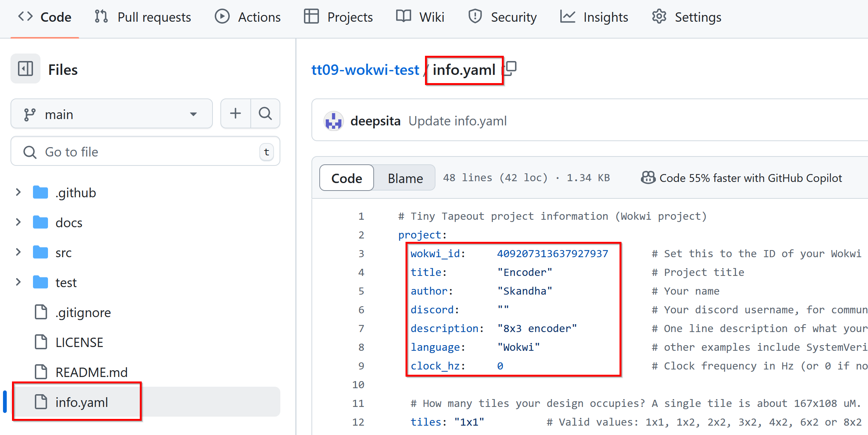Expand the src folder chevron

click(18, 252)
